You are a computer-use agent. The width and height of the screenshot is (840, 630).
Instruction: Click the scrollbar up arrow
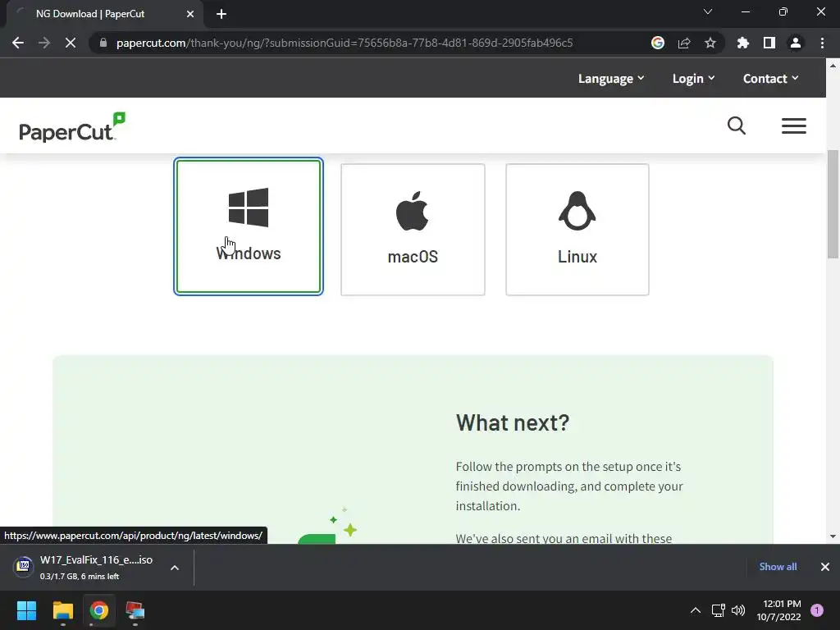(833, 66)
